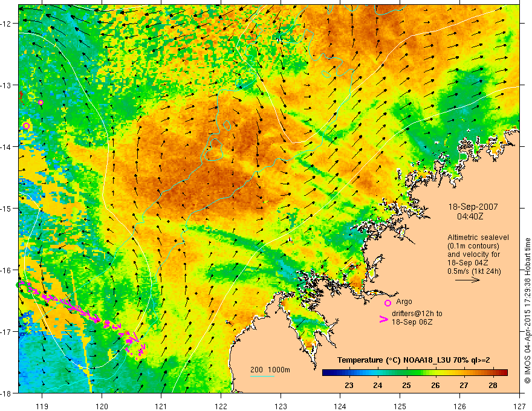Click the 0.5m/s velocity scale arrow
Image resolution: width=532 pixels, height=411 pixels.
pos(467,280)
